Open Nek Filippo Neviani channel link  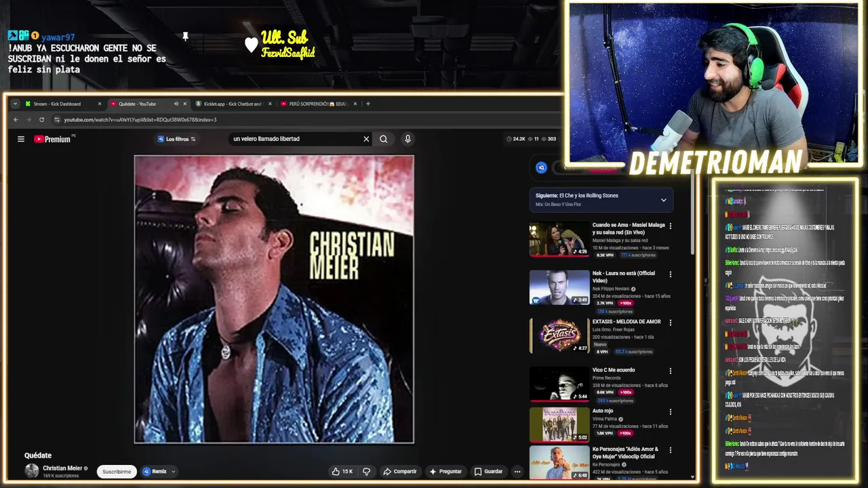point(610,289)
